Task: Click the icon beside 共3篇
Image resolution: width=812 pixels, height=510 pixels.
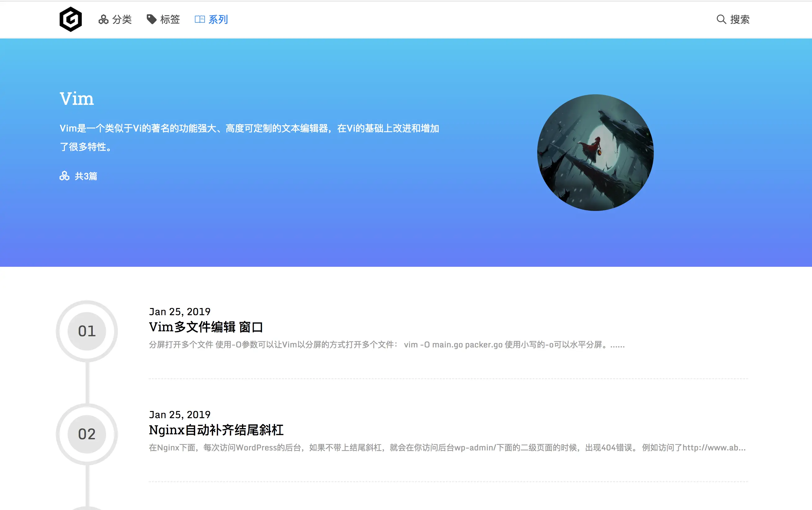Action: pos(65,176)
